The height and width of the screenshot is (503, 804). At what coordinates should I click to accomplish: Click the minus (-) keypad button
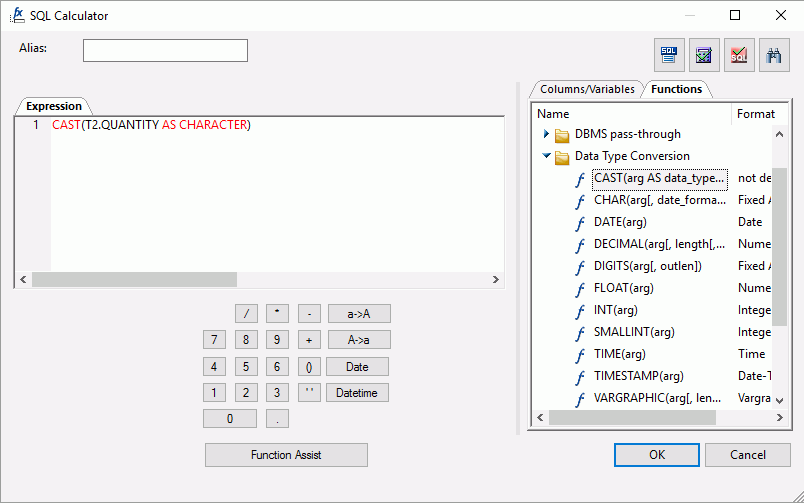click(309, 314)
